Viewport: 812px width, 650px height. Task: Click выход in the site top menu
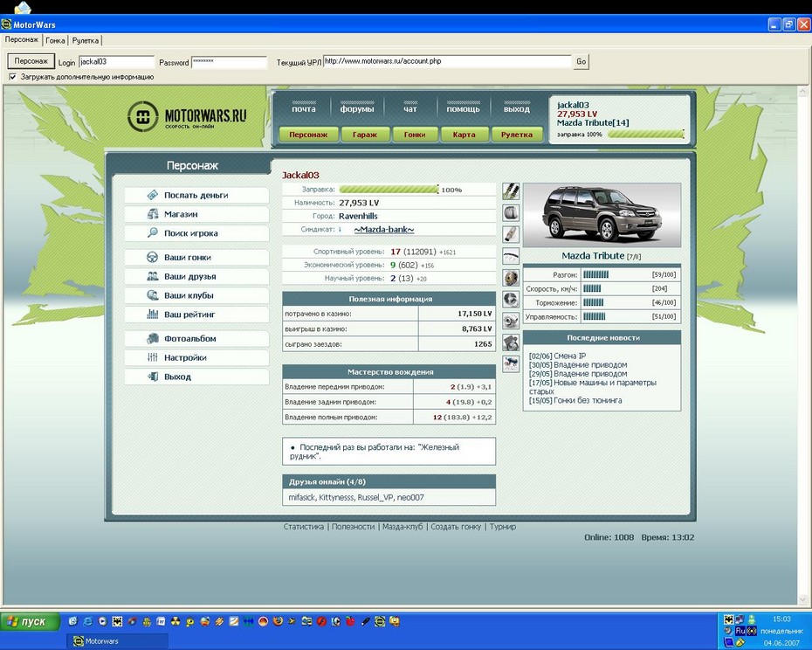tap(516, 109)
